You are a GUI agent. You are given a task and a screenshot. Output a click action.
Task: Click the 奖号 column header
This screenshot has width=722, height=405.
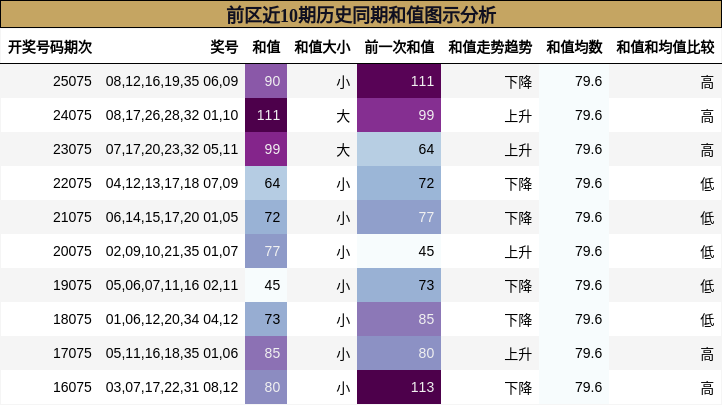click(224, 47)
